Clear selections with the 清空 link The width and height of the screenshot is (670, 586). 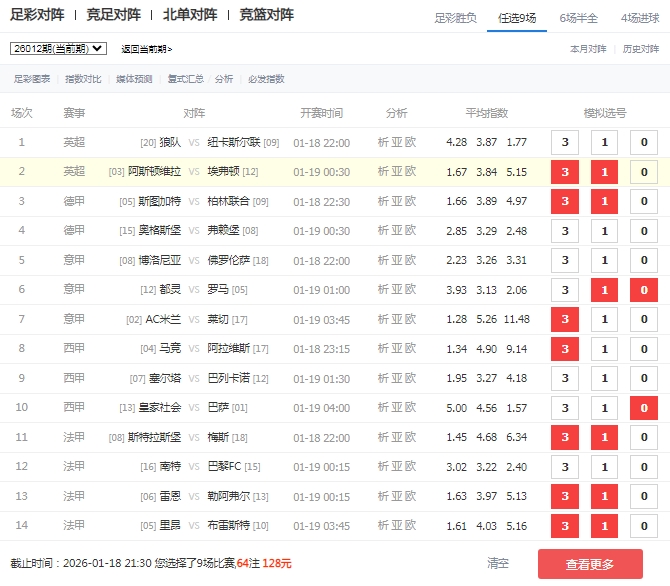click(x=498, y=564)
